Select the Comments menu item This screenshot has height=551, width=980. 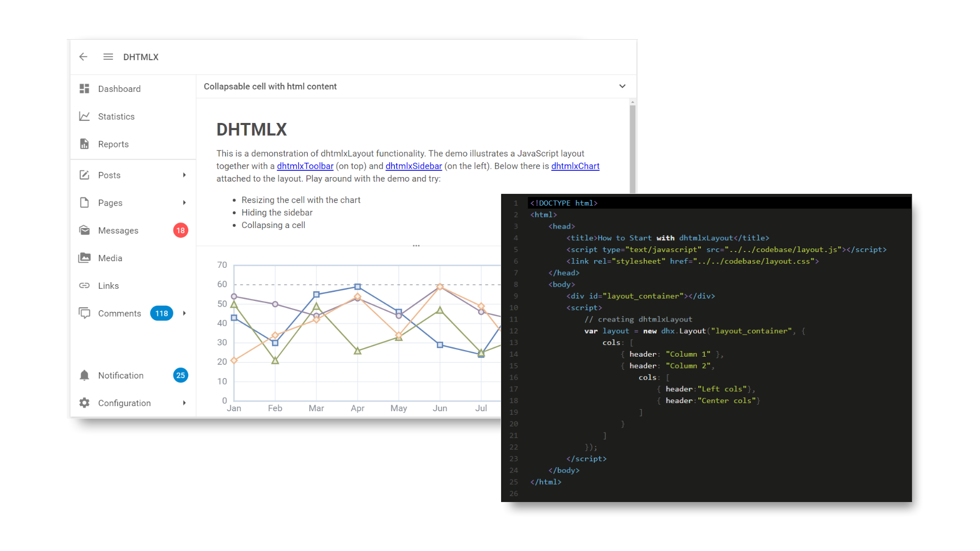click(x=118, y=313)
